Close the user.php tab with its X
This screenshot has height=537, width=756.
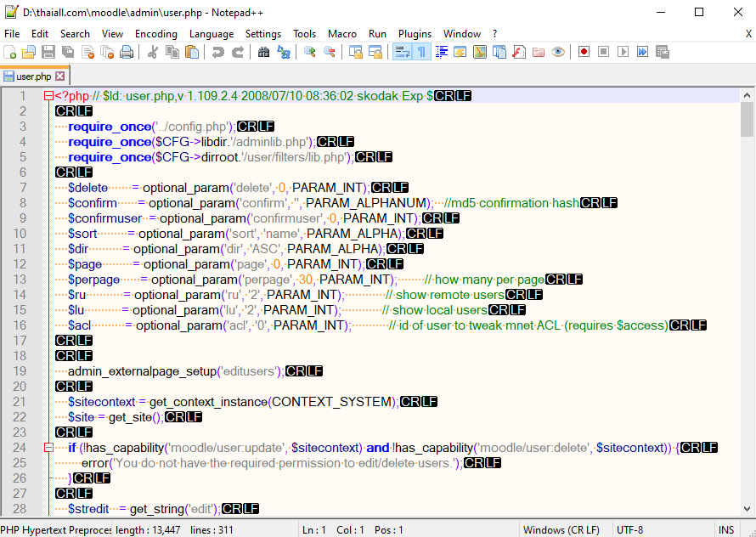point(61,76)
